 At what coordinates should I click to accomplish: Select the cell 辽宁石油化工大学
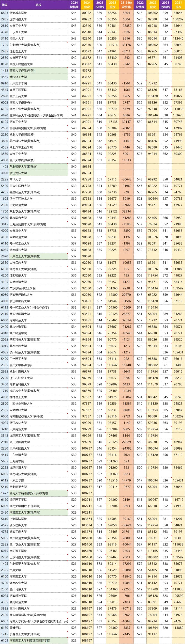38,378
